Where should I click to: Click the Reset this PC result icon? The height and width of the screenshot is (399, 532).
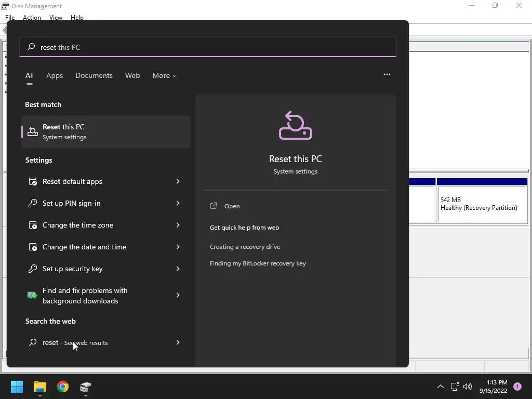[x=33, y=131]
